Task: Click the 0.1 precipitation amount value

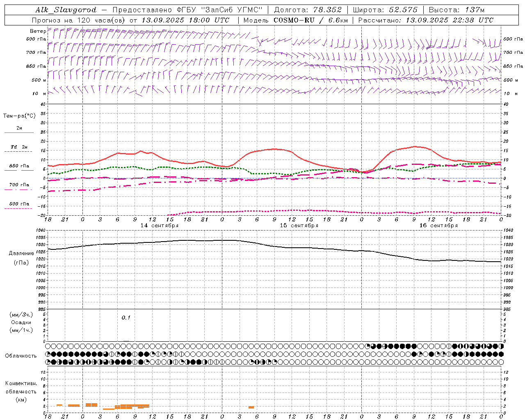Action: (126, 317)
